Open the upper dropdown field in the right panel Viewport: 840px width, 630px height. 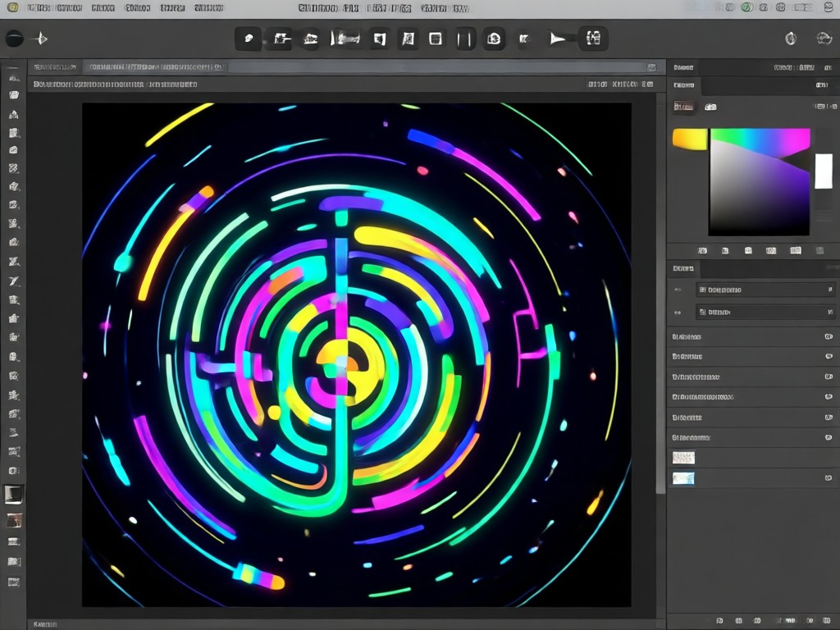click(765, 290)
